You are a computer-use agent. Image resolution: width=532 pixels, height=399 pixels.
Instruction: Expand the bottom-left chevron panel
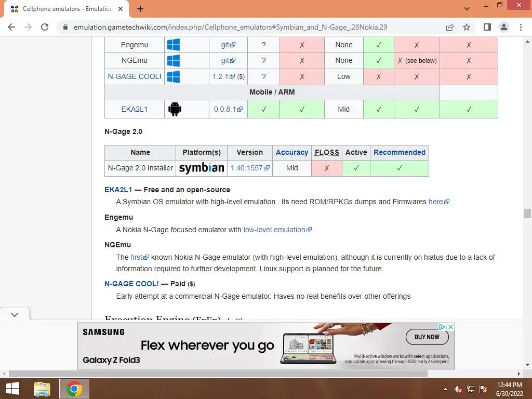(15, 314)
